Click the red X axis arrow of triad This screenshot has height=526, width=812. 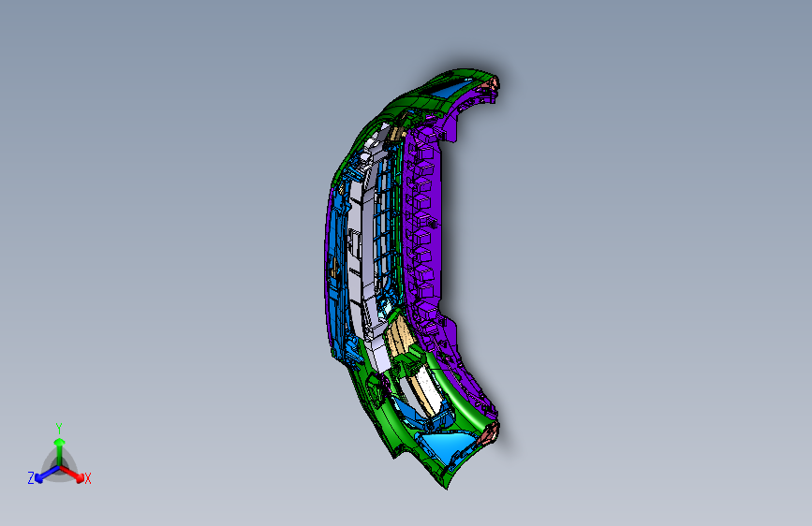coord(72,474)
